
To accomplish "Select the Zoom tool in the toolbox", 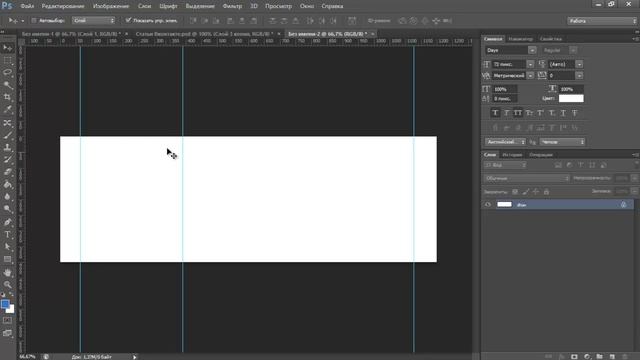I will [7, 284].
